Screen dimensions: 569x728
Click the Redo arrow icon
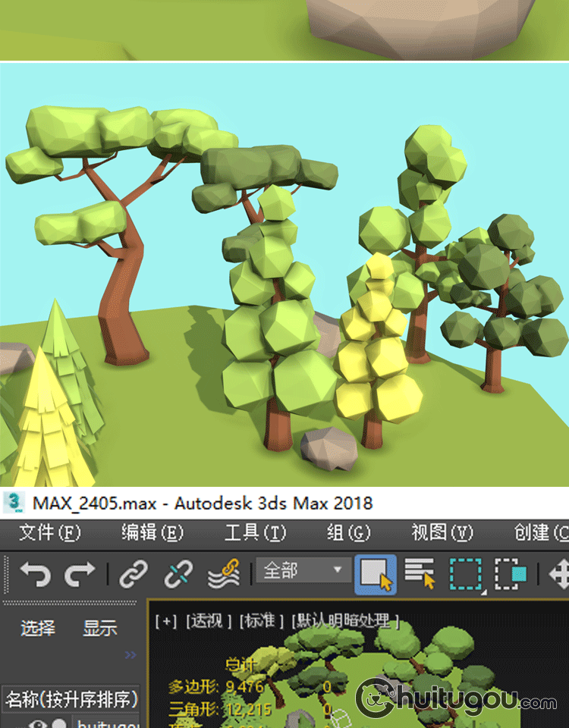79,574
